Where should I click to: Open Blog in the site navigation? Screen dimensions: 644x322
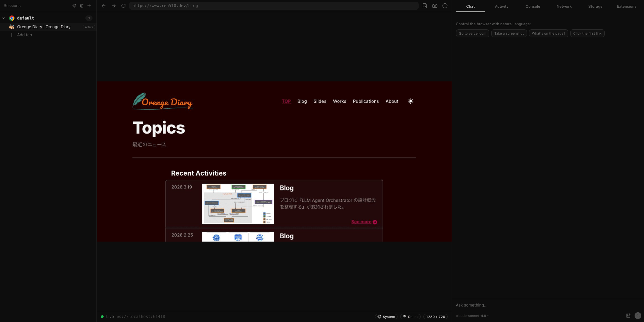pyautogui.click(x=302, y=101)
